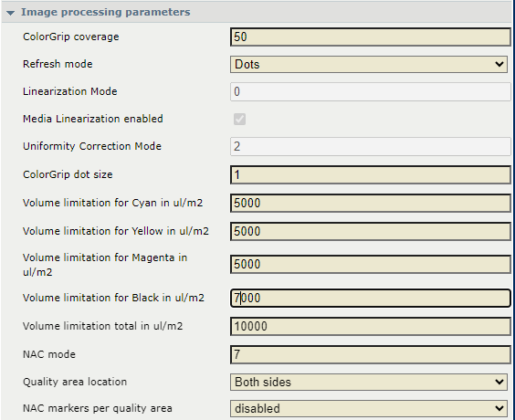Focus the Cyan volume limitation field
This screenshot has width=515, height=420.
click(x=371, y=203)
